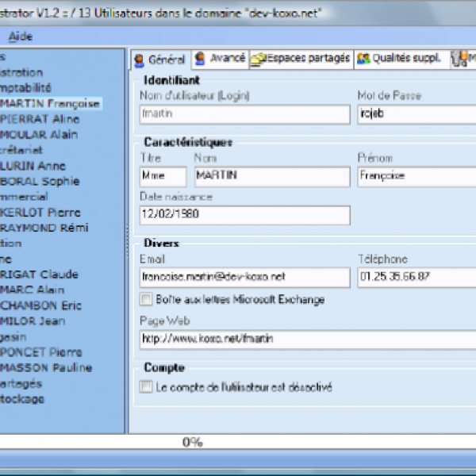This screenshot has width=476, height=476.
Task: Select the Partagés node in the tree
Action: coord(21,383)
